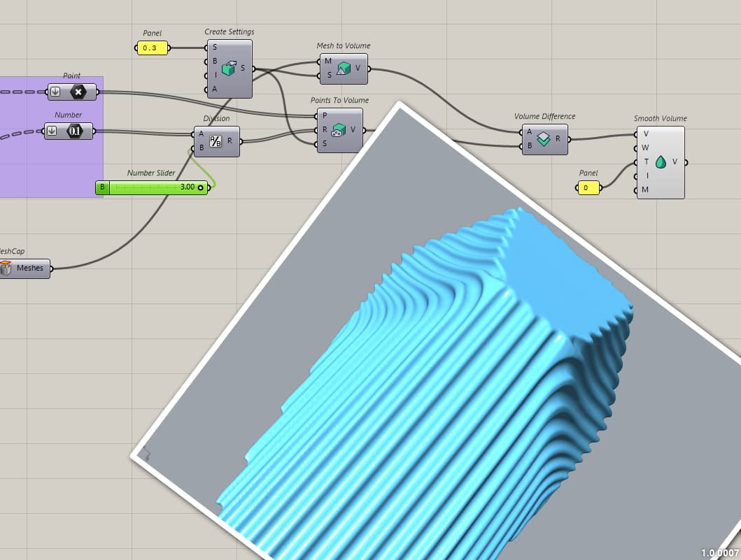Click input V on Smooth Volume

(646, 134)
